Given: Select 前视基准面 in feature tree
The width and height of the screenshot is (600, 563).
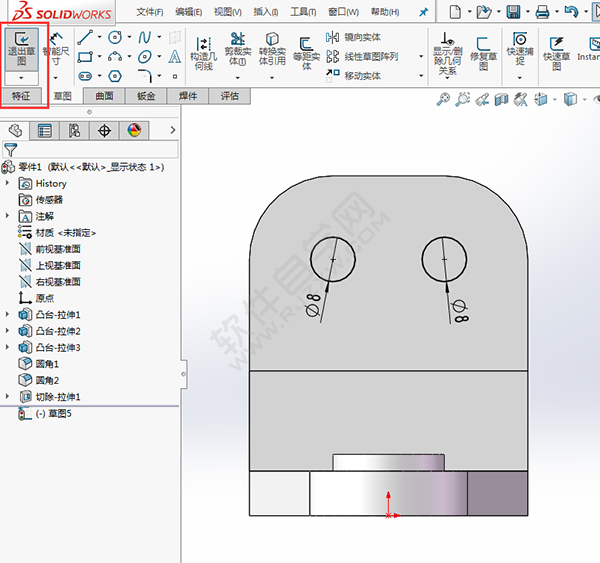Looking at the screenshot, I should 50,249.
